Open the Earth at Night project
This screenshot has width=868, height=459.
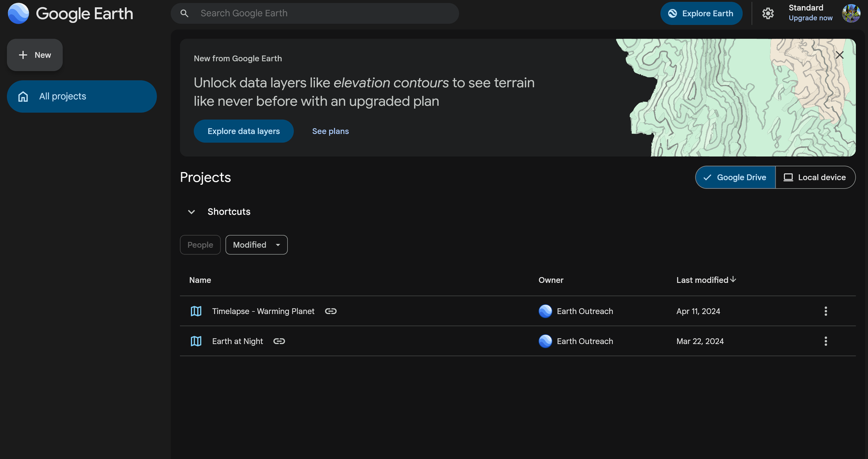pyautogui.click(x=237, y=341)
